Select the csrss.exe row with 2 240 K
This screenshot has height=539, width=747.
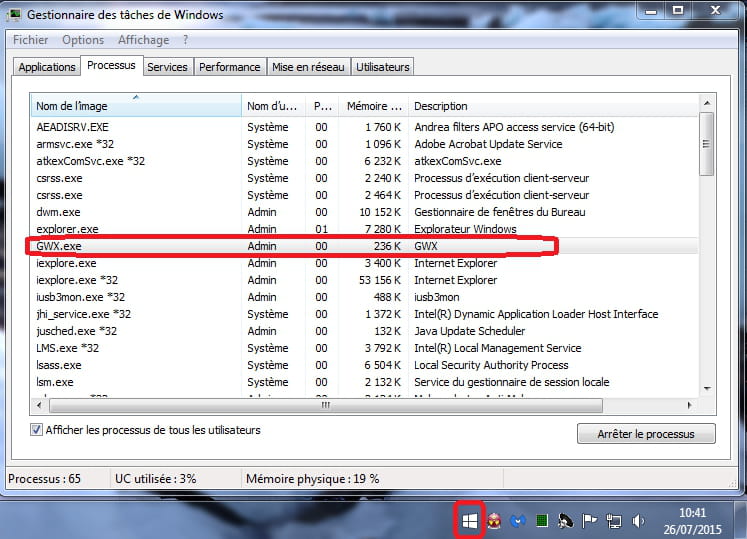tap(364, 178)
